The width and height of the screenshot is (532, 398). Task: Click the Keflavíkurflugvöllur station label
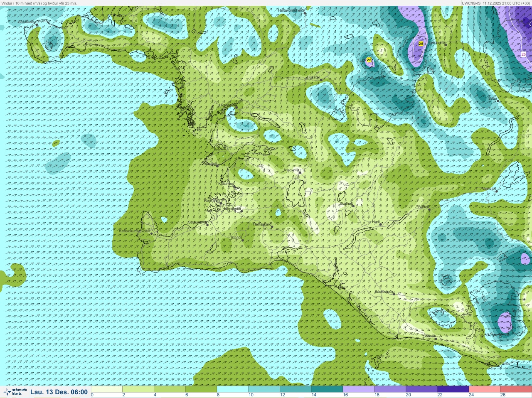pyautogui.click(x=134, y=231)
